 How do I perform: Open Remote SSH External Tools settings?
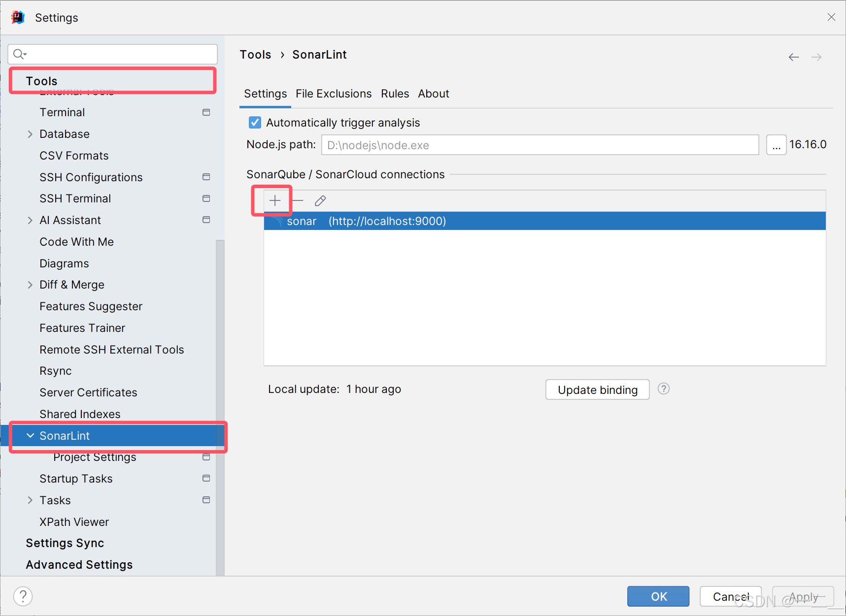pos(112,350)
